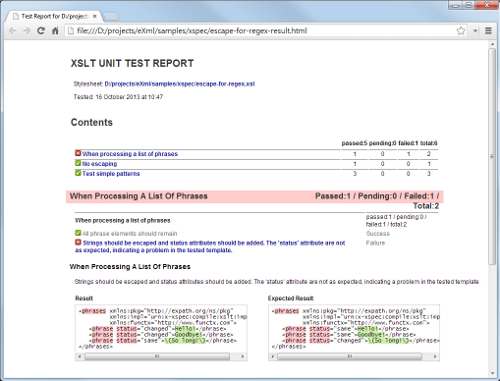This screenshot has height=381, width=500.
Task: Reload the page with the refresh icon
Action: (x=41, y=31)
